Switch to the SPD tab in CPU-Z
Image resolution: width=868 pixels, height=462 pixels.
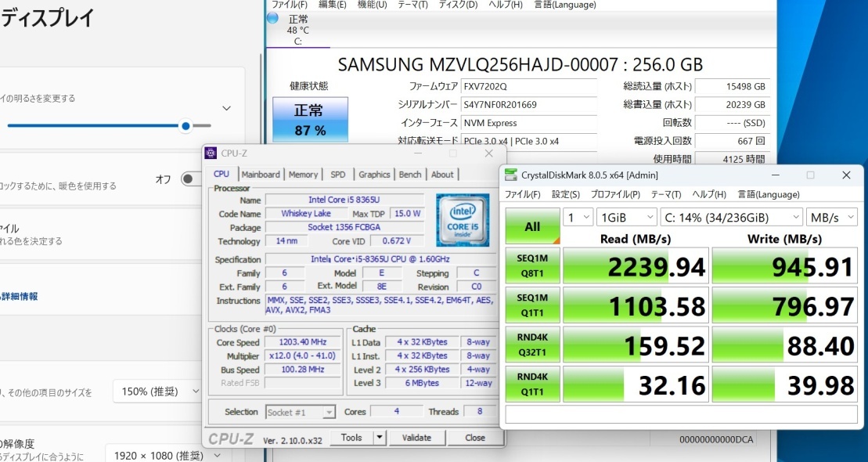[x=337, y=175]
